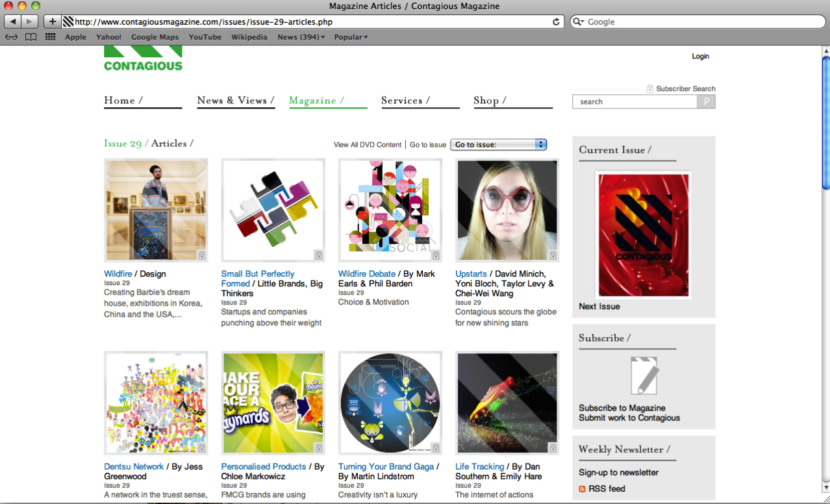Click the site search magnifier button

(705, 101)
